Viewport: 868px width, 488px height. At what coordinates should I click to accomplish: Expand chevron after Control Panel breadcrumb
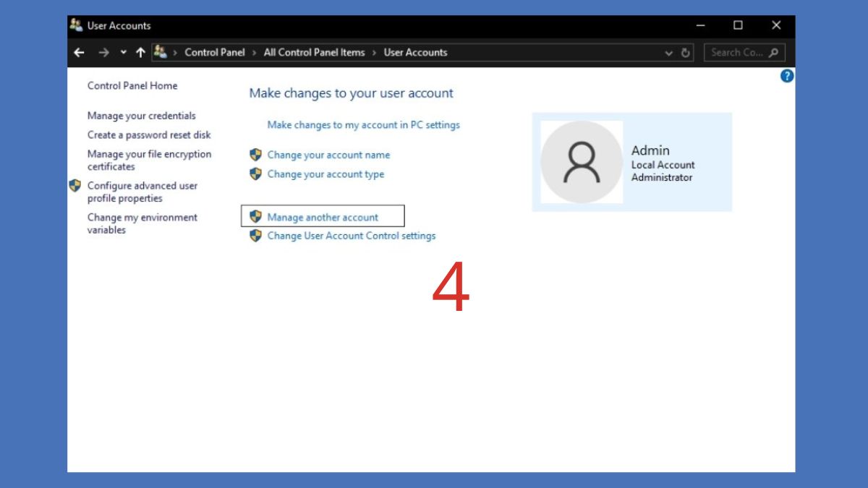click(x=254, y=53)
